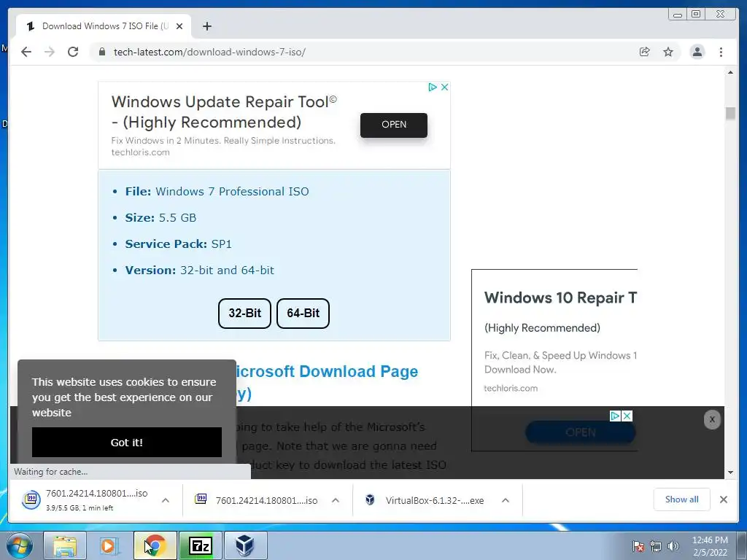747x560 pixels.
Task: Click the page scrollbar down arrow
Action: (x=730, y=472)
